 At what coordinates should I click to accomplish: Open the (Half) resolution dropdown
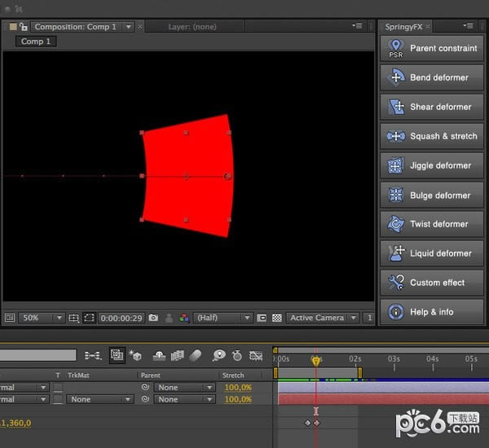[222, 318]
